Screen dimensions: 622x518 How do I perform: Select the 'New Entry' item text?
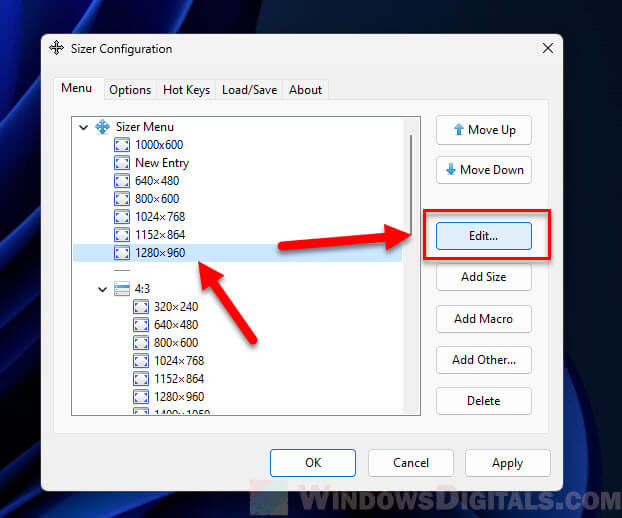[x=162, y=163]
